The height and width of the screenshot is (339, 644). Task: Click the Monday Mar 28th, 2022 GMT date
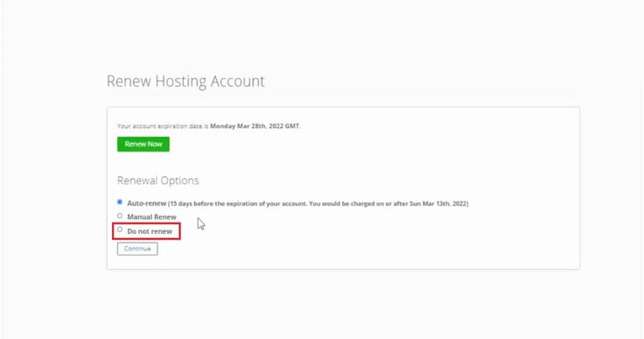[255, 126]
